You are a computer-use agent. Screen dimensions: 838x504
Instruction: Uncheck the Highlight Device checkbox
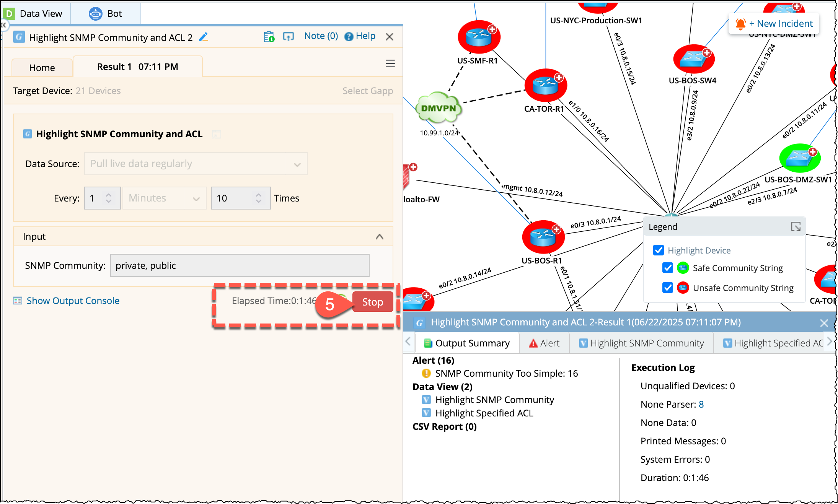tap(659, 250)
